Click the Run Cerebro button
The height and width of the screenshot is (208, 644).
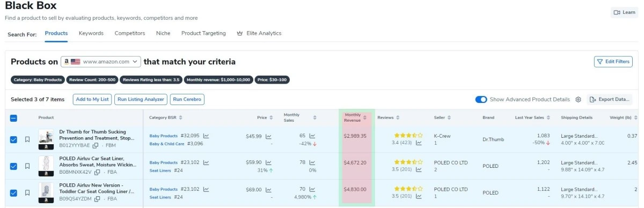click(187, 99)
